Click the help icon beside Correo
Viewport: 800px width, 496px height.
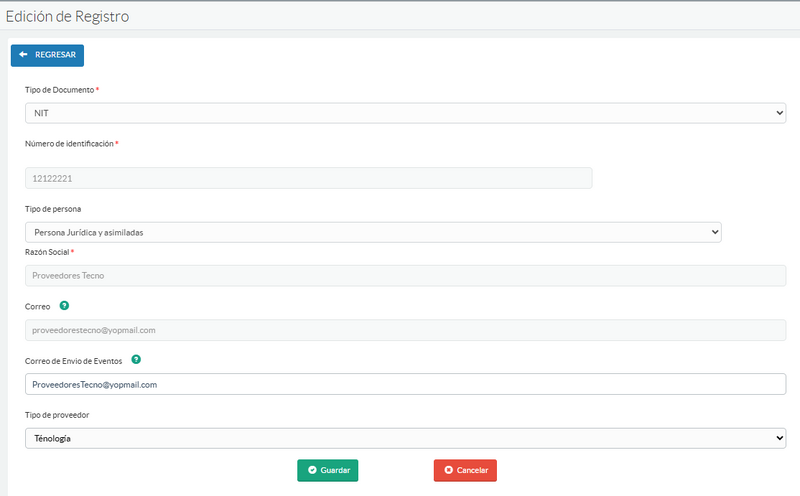point(64,306)
